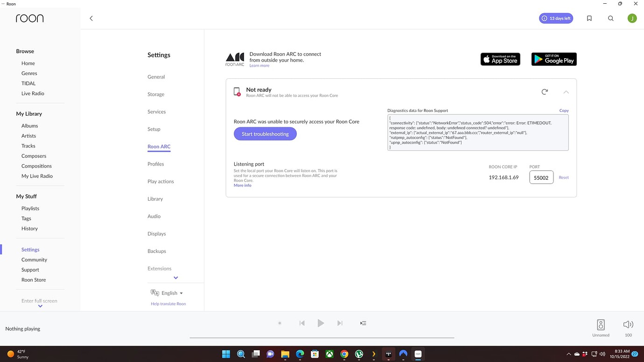Open Playlists in My Stuff
This screenshot has width=644, height=362.
(x=30, y=209)
